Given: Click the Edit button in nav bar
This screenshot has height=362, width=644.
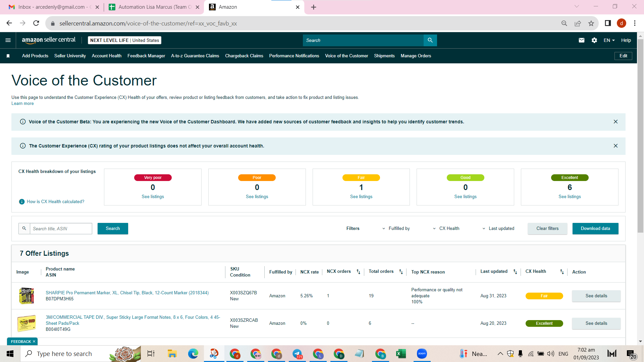Looking at the screenshot, I should [623, 56].
